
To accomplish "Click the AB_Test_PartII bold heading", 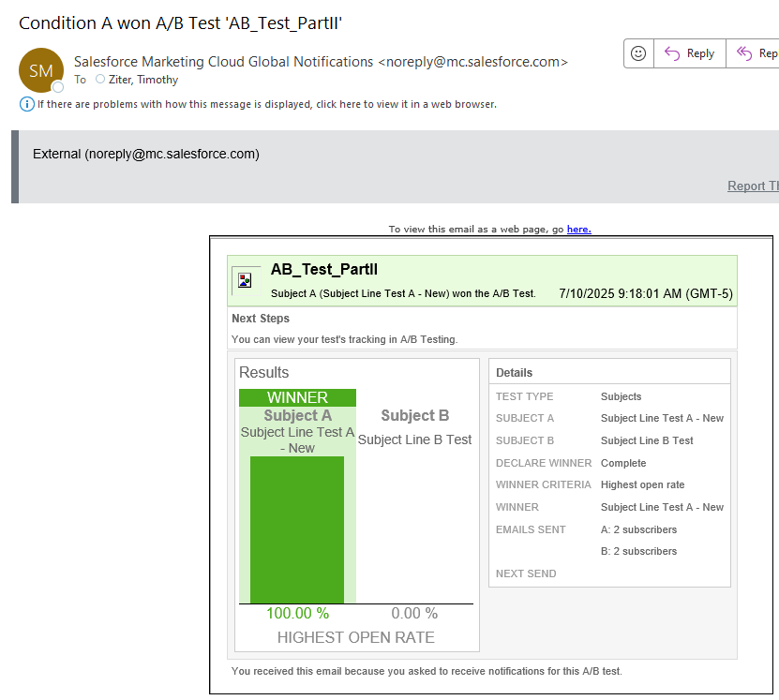I will pyautogui.click(x=323, y=270).
